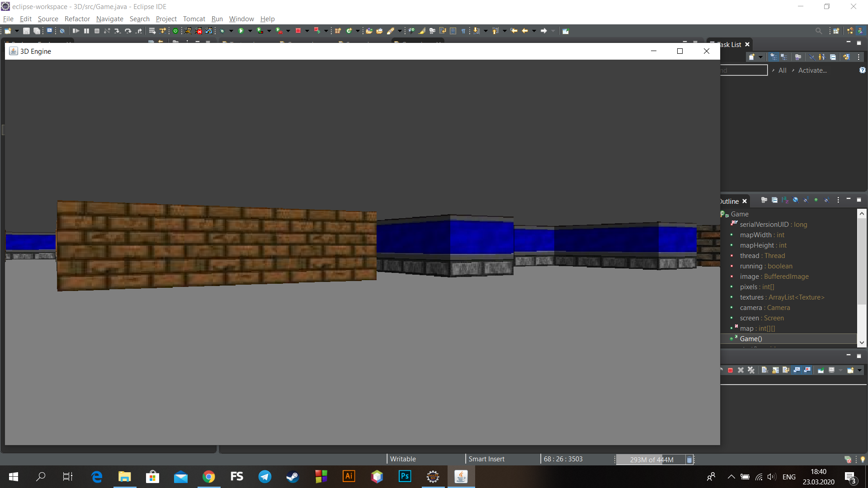Screen dimensions: 868x488
Task: Toggle Scroll Lock in the Console
Action: click(x=776, y=370)
